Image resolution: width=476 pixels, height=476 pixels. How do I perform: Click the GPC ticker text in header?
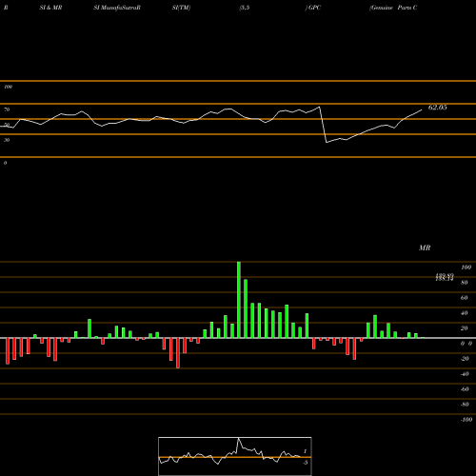[314, 8]
